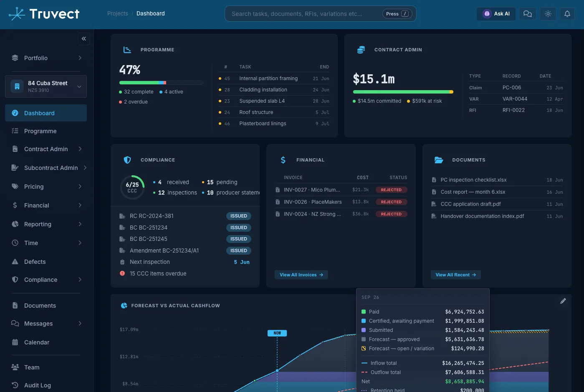584x392 pixels.
Task: Open PC inspection checklist.xlsx
Action: point(497,180)
